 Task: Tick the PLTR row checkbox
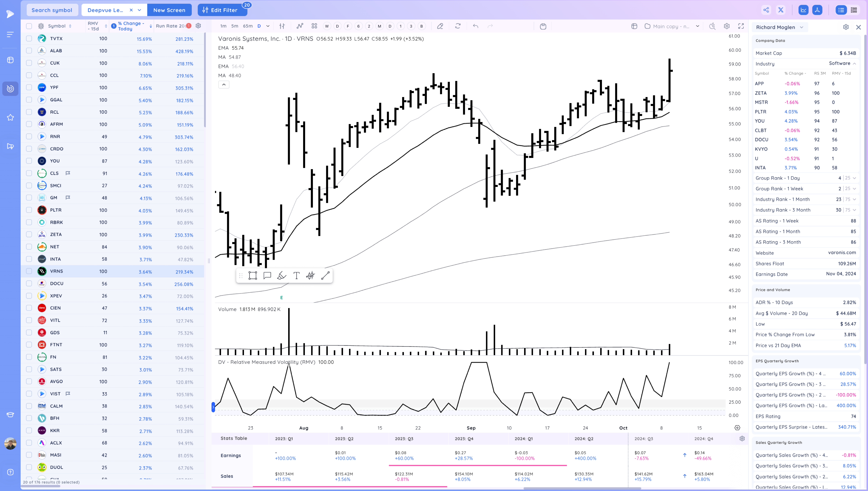pos(29,210)
